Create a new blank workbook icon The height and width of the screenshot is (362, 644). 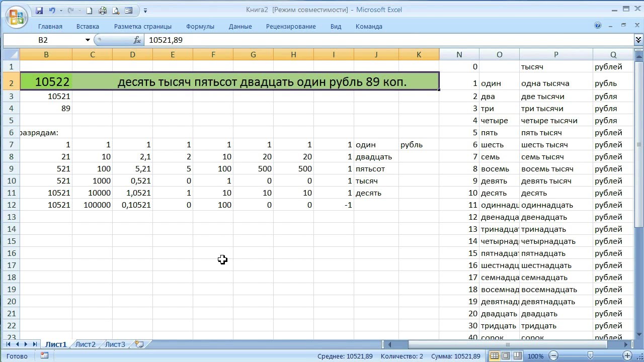[x=90, y=10]
